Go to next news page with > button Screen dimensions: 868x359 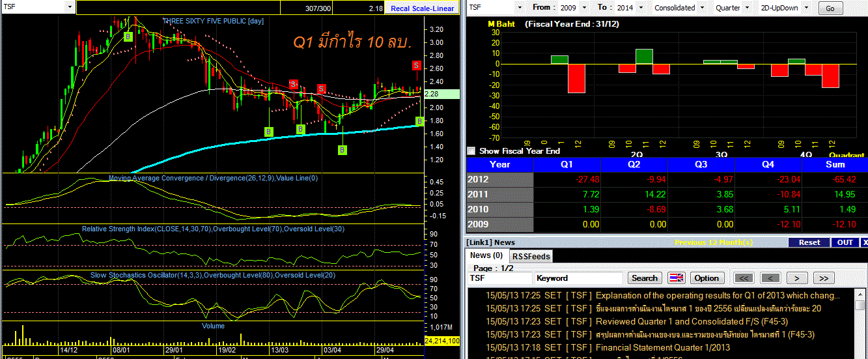797,278
